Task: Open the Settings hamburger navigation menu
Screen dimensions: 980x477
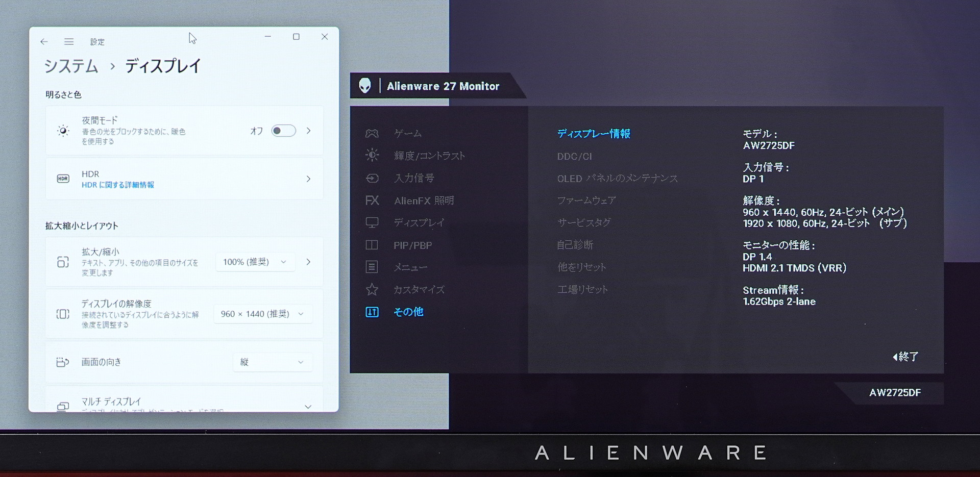Action: tap(69, 42)
